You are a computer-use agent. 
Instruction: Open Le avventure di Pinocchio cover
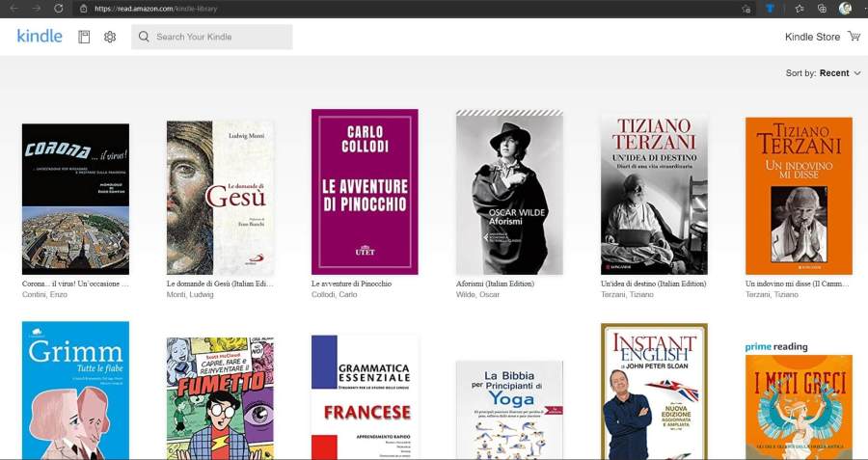point(365,191)
